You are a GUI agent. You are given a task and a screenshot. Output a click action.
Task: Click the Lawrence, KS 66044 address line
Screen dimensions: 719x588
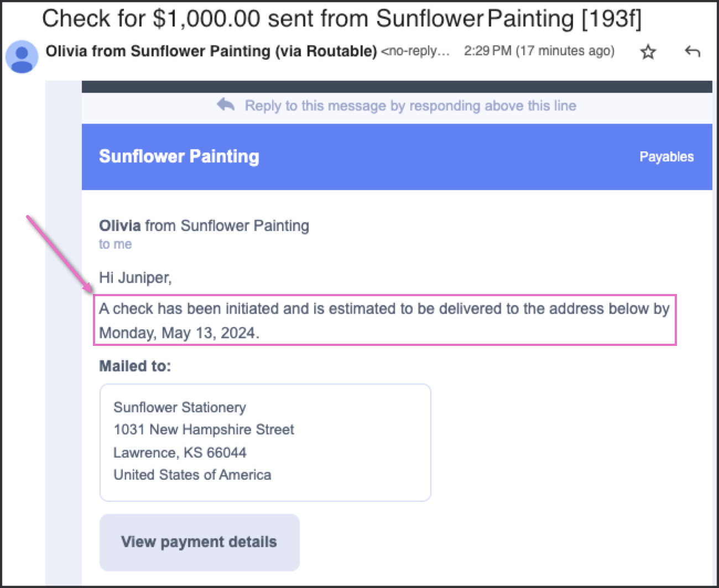coord(180,453)
